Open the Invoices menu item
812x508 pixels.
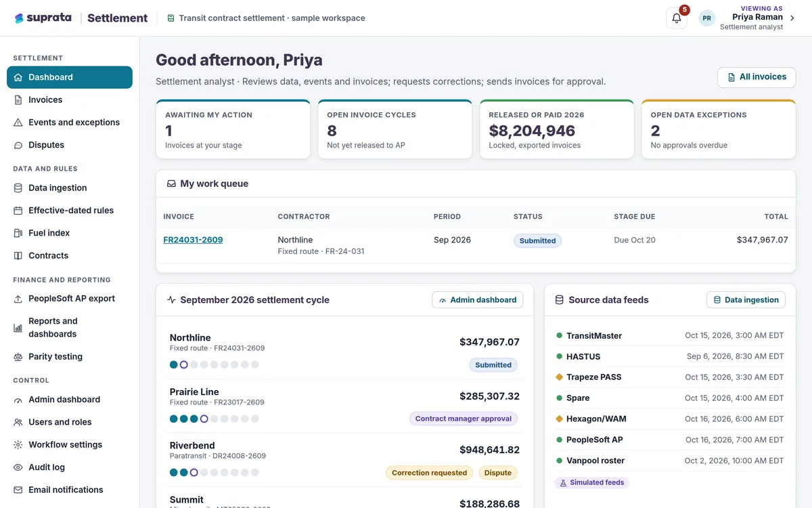point(70,100)
